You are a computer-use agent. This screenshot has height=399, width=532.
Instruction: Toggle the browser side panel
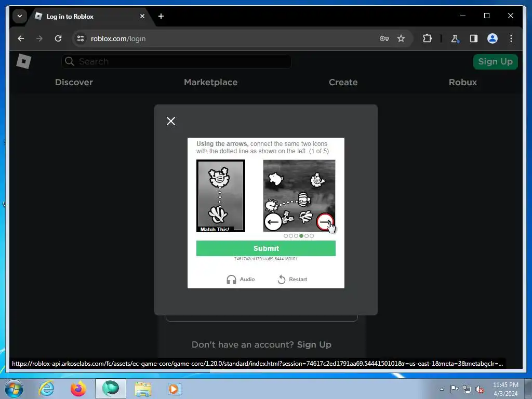coord(474,38)
